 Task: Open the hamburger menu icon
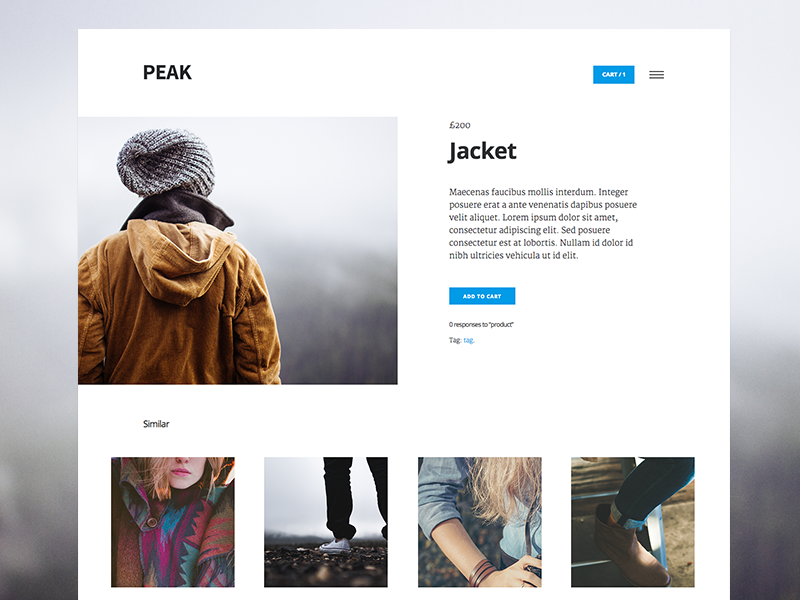(656, 75)
